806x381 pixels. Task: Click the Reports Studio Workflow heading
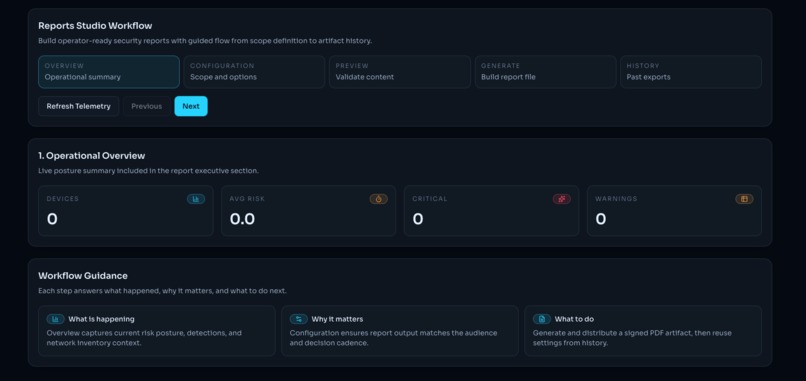click(95, 26)
